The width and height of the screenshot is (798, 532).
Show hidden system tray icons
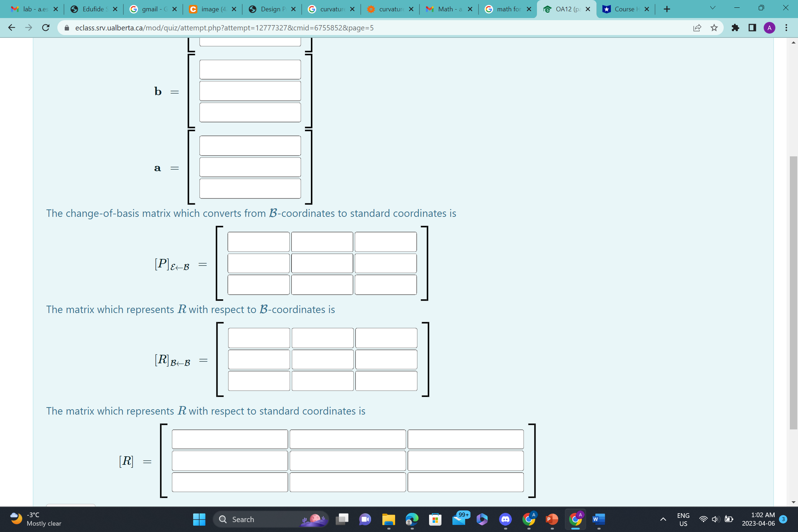tap(663, 519)
